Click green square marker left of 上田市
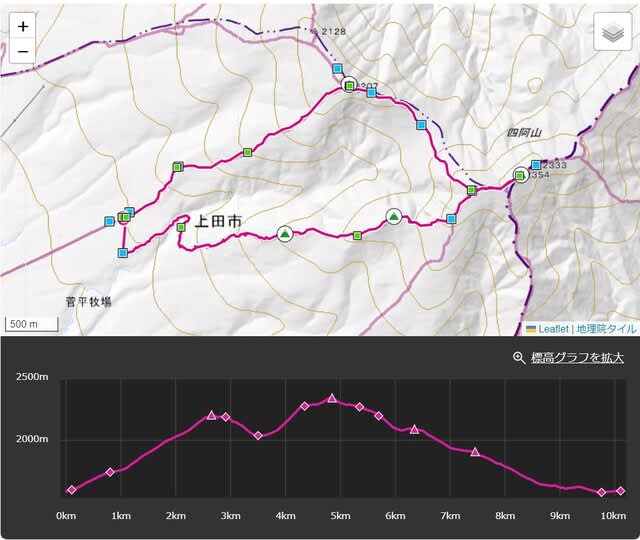640x540 pixels. tap(181, 227)
